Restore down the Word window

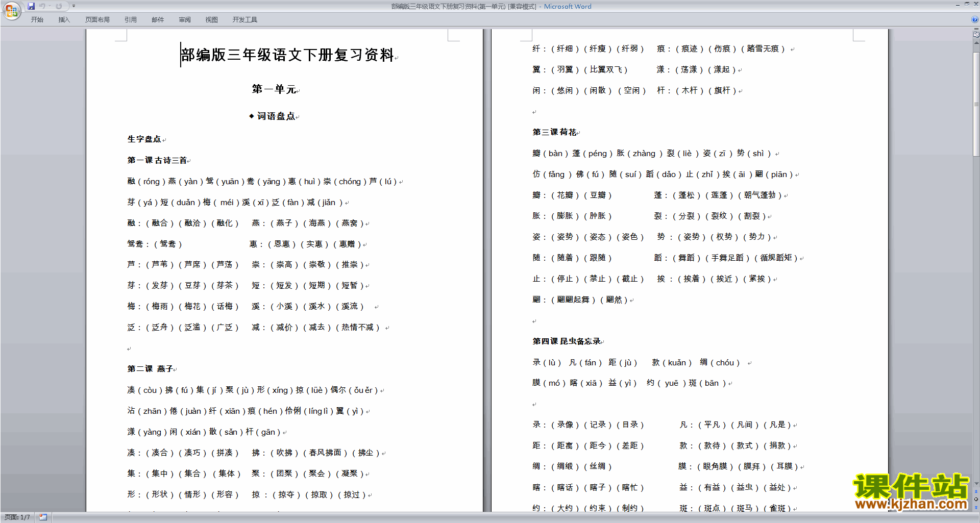967,5
